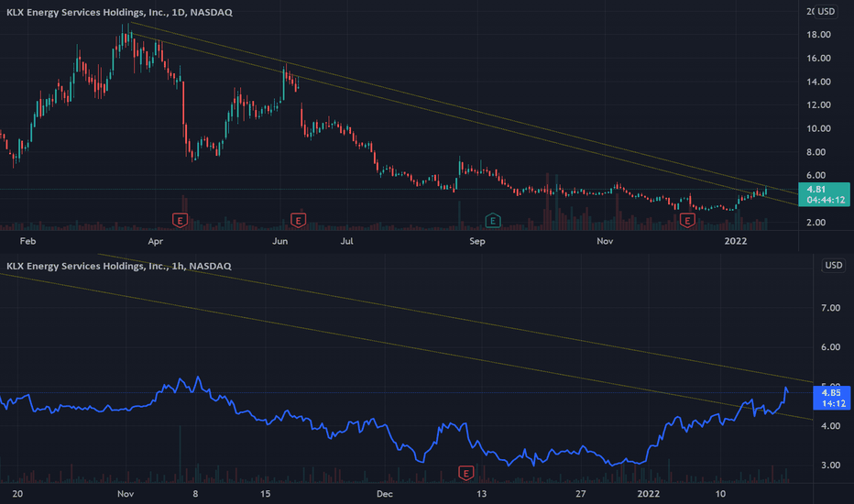Select the hourly chart title KLX Energy 1h
The image size is (854, 504).
[x=119, y=266]
